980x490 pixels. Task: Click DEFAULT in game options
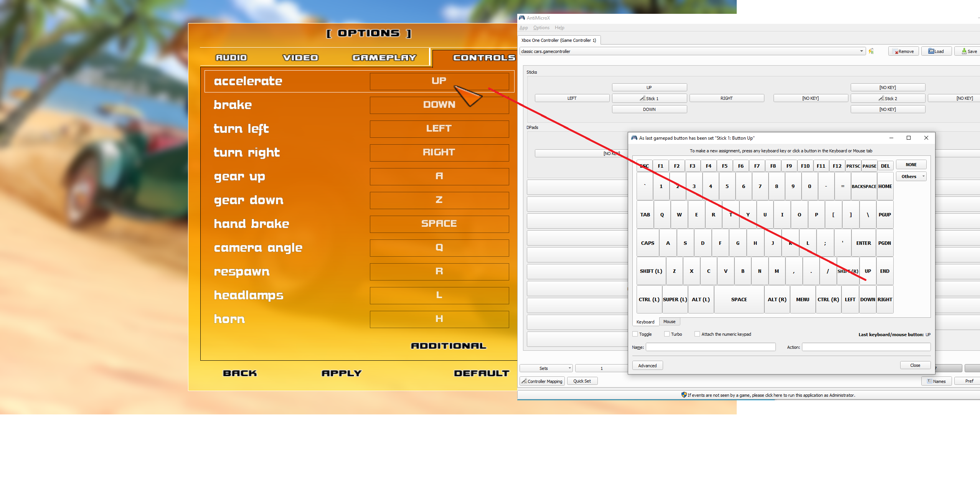[x=482, y=373]
